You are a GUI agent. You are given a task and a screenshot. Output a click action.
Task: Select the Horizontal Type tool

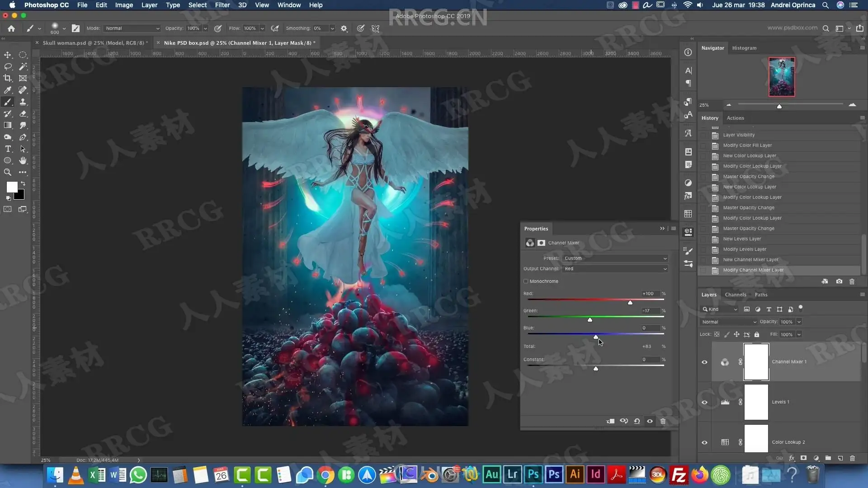click(x=8, y=149)
